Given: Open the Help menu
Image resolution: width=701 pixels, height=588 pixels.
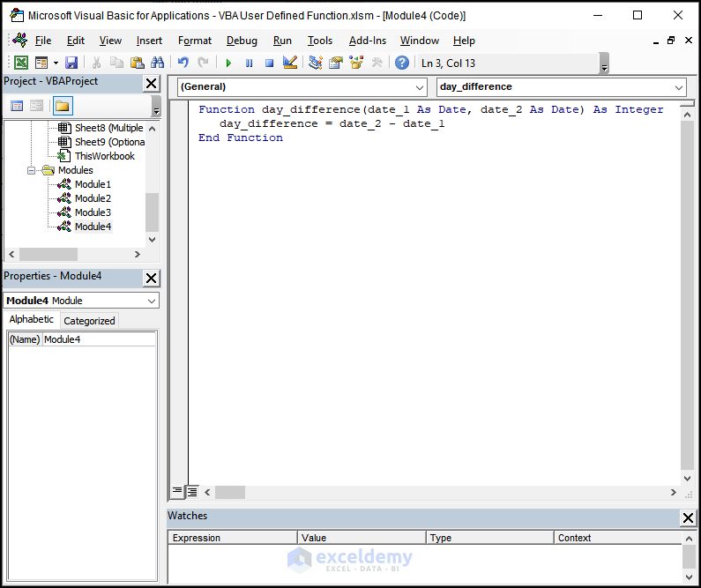Looking at the screenshot, I should tap(464, 41).
